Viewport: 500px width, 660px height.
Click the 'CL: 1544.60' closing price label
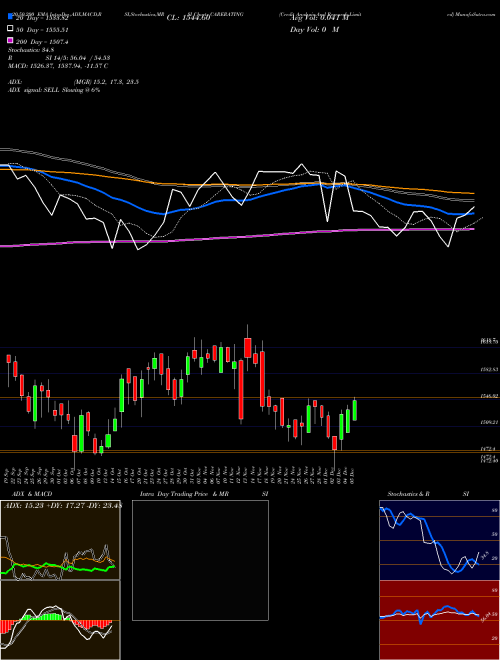tap(188, 18)
